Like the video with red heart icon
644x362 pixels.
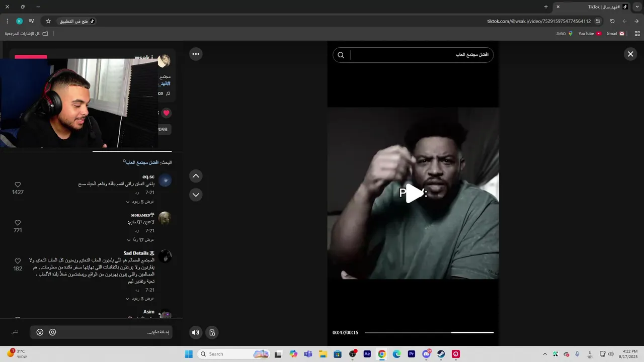point(166,113)
